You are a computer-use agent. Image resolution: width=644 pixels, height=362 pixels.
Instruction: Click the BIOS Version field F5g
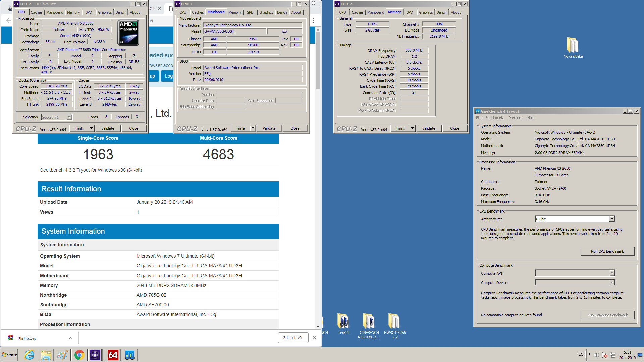pyautogui.click(x=253, y=74)
